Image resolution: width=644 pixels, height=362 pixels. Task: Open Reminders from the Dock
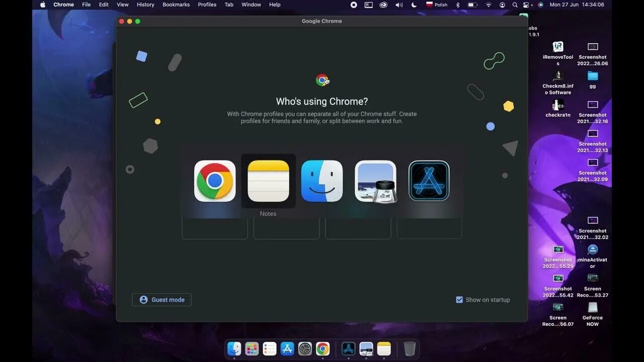(x=270, y=348)
